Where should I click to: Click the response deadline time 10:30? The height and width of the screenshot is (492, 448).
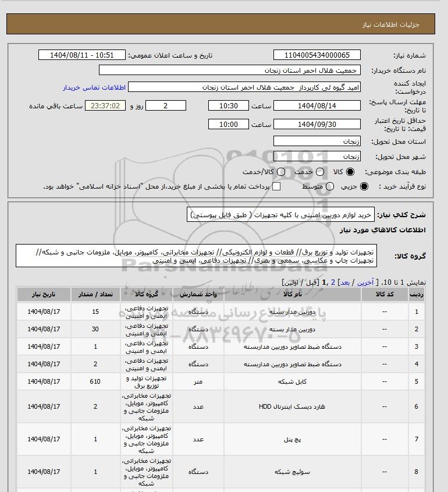(x=229, y=106)
